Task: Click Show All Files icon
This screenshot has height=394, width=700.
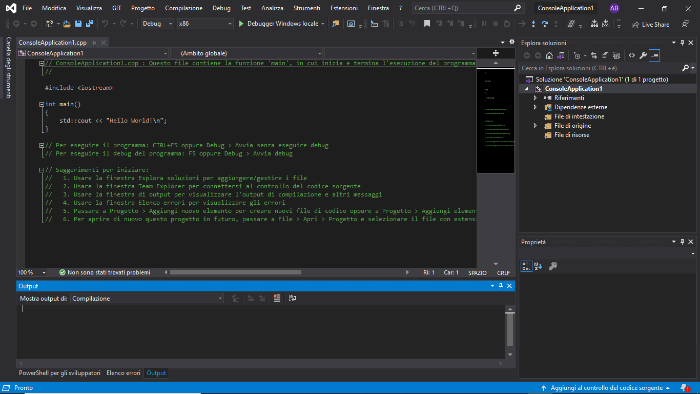Action: (x=617, y=55)
